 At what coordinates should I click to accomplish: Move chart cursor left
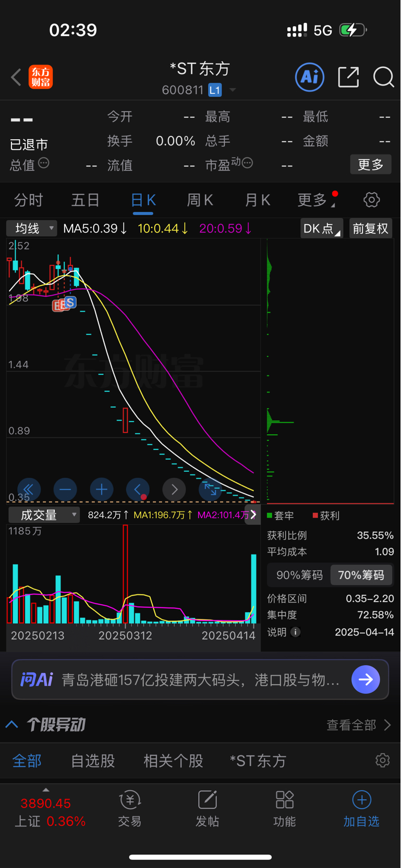click(x=138, y=490)
